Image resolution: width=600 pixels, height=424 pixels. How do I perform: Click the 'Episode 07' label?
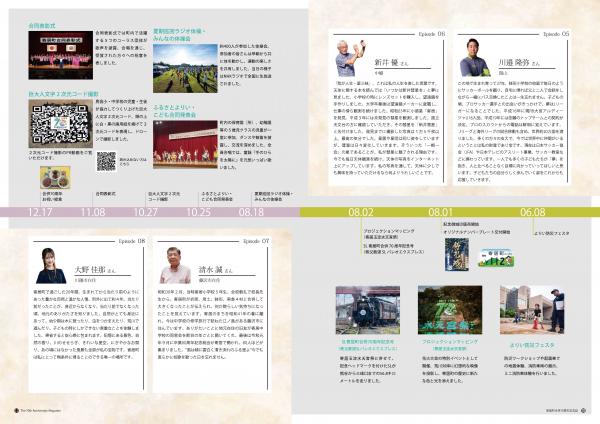(x=256, y=241)
